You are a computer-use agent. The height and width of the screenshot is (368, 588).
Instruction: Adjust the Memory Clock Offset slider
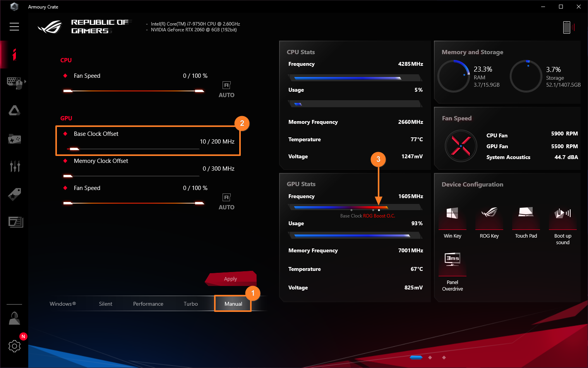coord(132,176)
